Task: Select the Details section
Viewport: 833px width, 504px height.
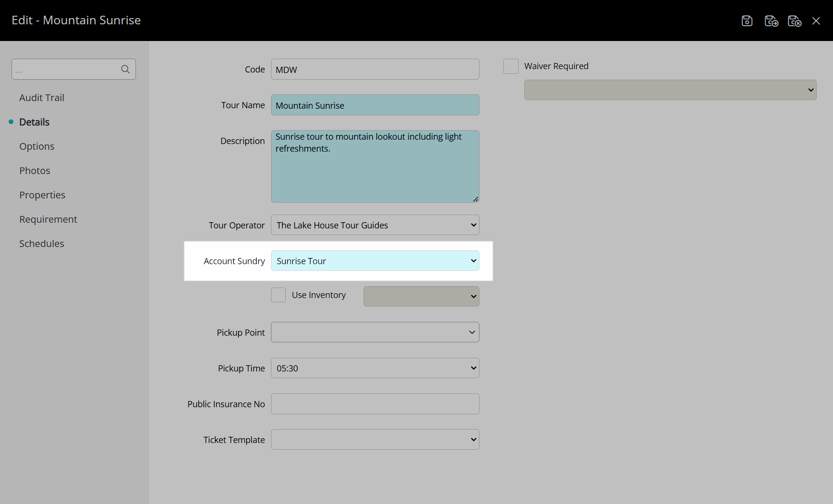Action: pyautogui.click(x=34, y=122)
